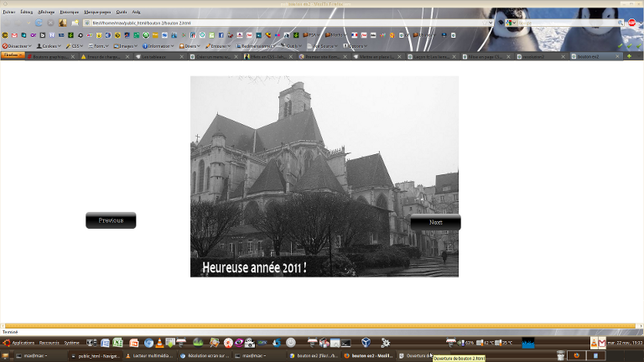Image resolution: width=644 pixels, height=362 pixels.
Task: Click the magnifier search icon
Action: (621, 23)
